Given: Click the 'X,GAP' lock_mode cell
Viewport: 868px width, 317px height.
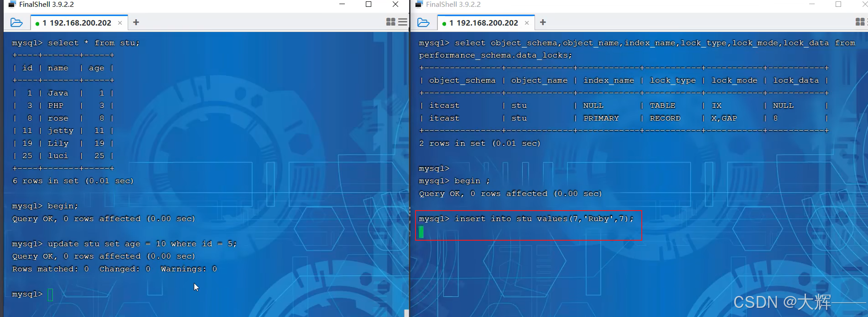Looking at the screenshot, I should pos(724,118).
